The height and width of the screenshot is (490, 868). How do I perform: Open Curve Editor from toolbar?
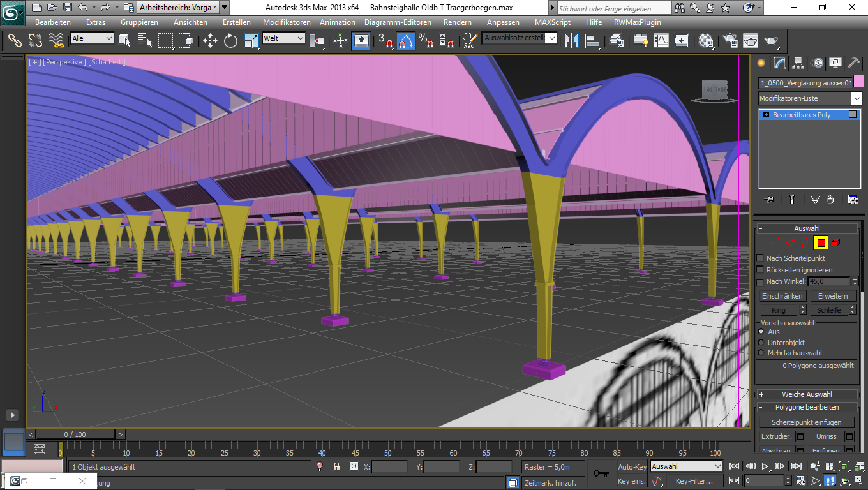point(661,41)
